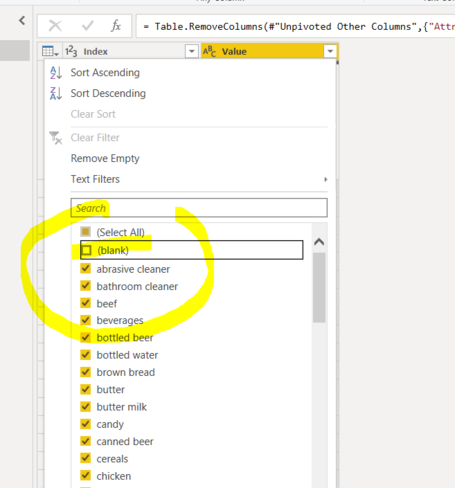Expand the Text Filters submenu arrow

pyautogui.click(x=326, y=179)
